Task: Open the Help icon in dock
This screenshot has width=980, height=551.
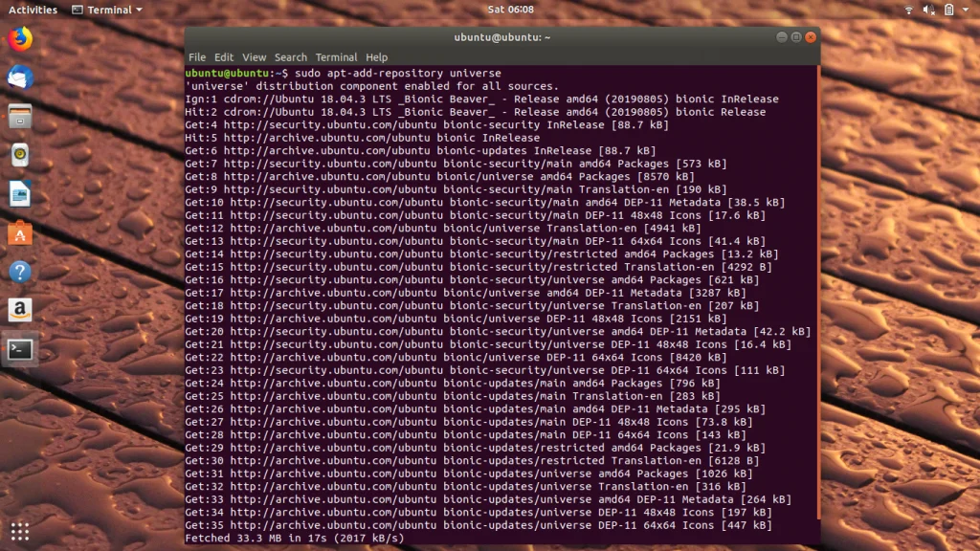Action: coord(20,272)
